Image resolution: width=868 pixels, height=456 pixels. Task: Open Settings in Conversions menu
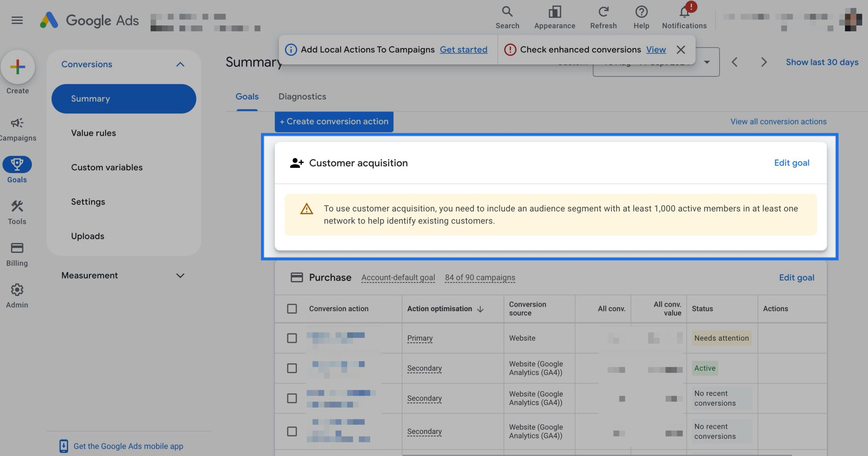(x=88, y=202)
